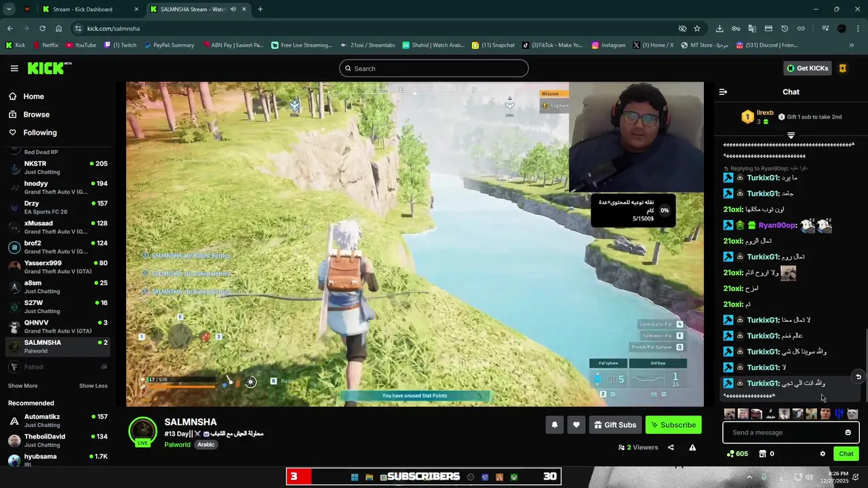Click the undo arrow icon in chat

click(x=859, y=377)
